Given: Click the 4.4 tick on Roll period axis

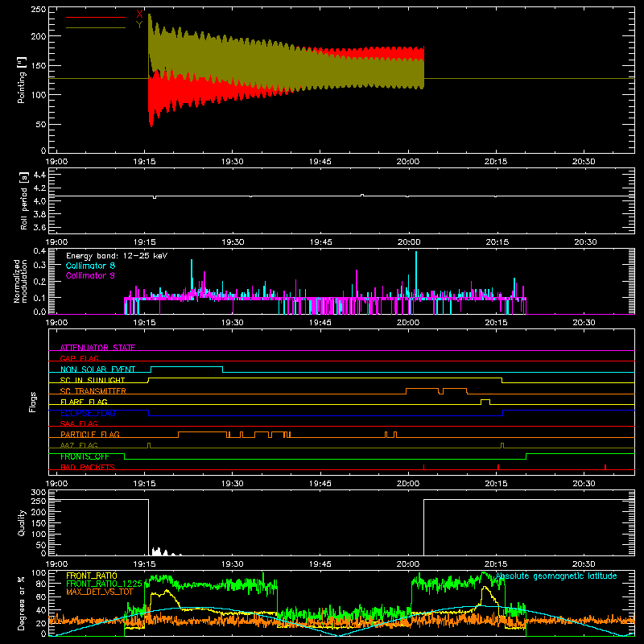Looking at the screenshot, I should [39, 175].
